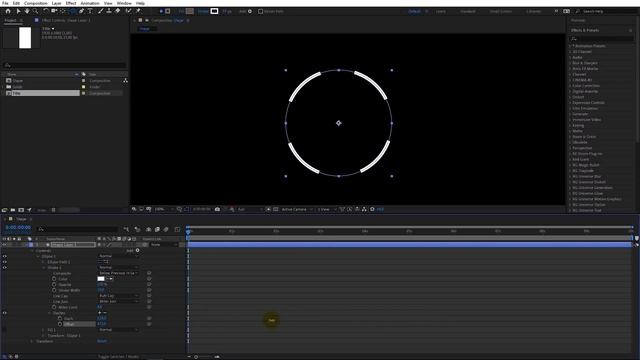640x360 pixels.
Task: Toggle Bezier Path checkbox in toolbar
Action: click(260, 11)
